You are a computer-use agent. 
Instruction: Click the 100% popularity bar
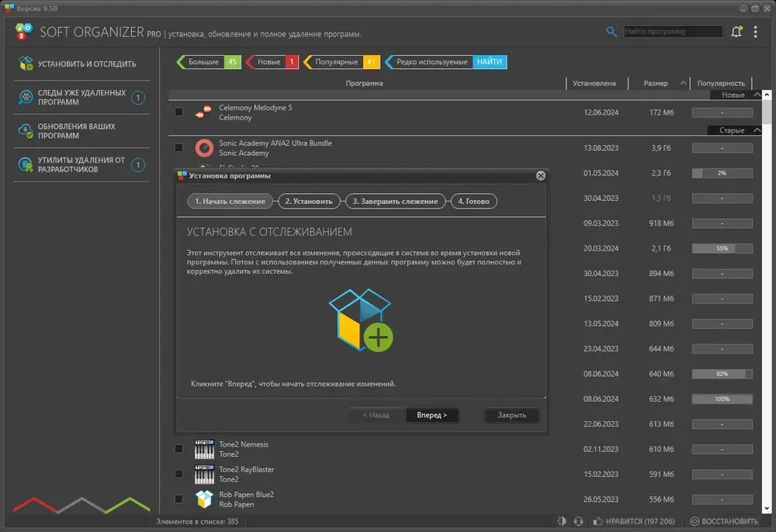pos(722,399)
